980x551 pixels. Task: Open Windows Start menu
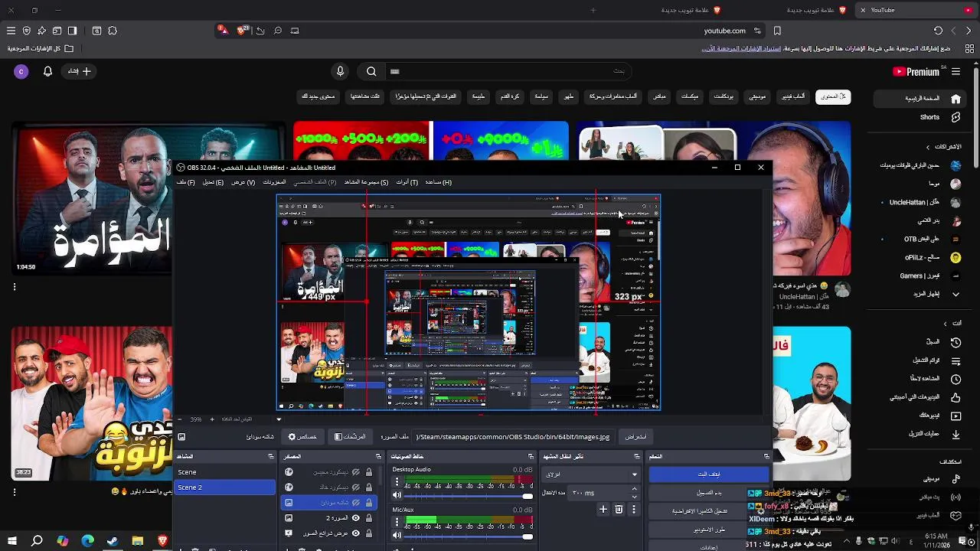coord(11,541)
